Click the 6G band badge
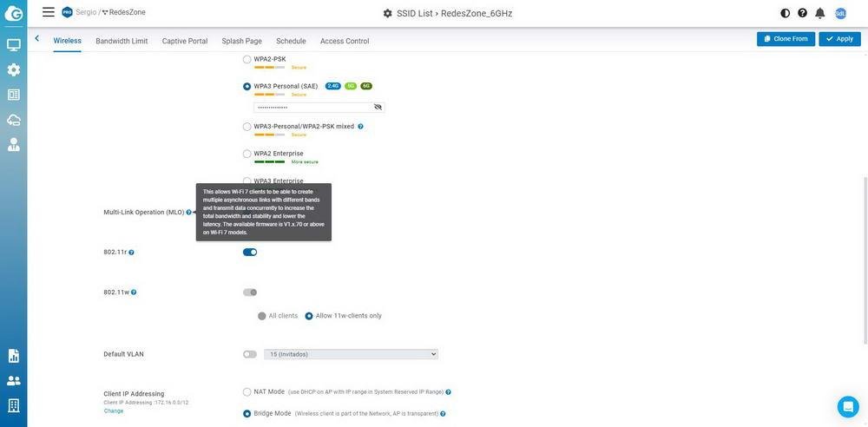Viewport: 868px width, 427px height. tap(366, 86)
